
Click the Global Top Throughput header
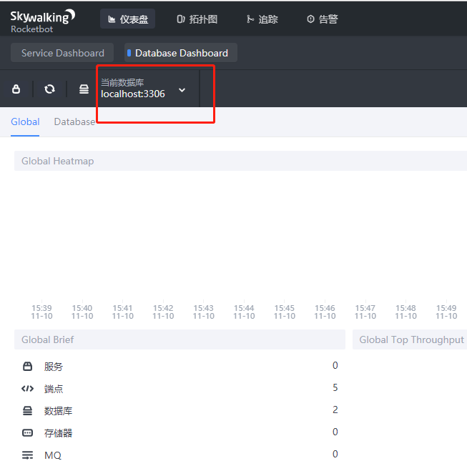pyautogui.click(x=410, y=339)
